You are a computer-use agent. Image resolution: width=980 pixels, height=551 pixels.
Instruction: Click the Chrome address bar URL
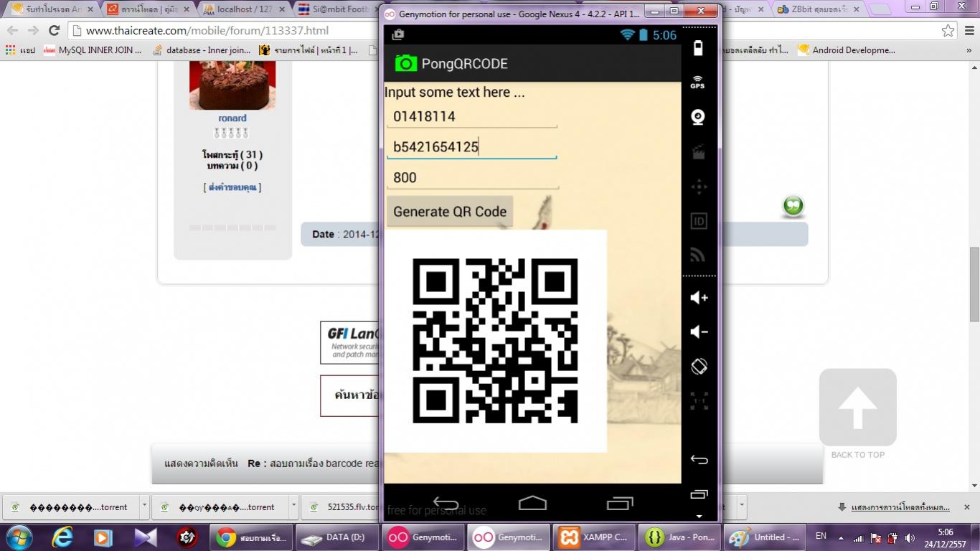pyautogui.click(x=207, y=31)
